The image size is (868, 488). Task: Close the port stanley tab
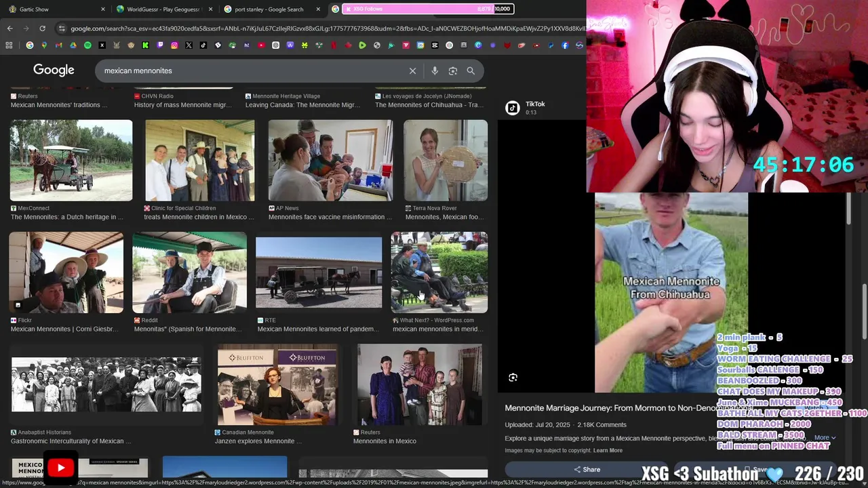(x=319, y=9)
